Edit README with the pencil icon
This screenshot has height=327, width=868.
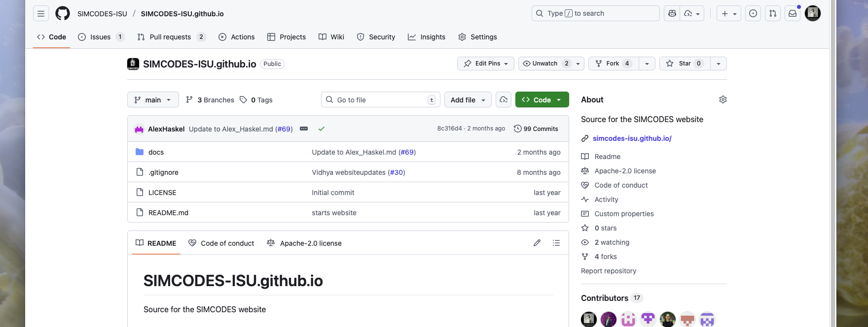pos(537,243)
